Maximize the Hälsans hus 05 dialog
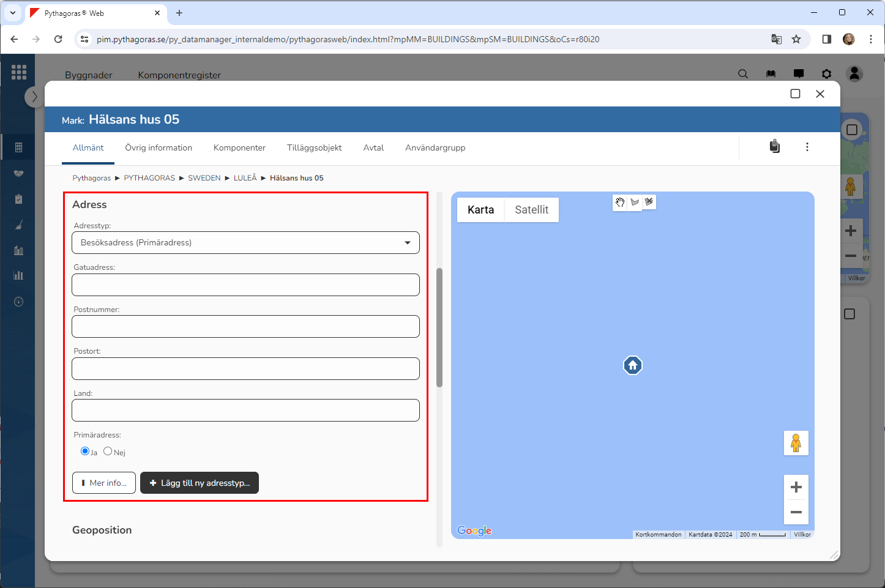 pos(795,94)
